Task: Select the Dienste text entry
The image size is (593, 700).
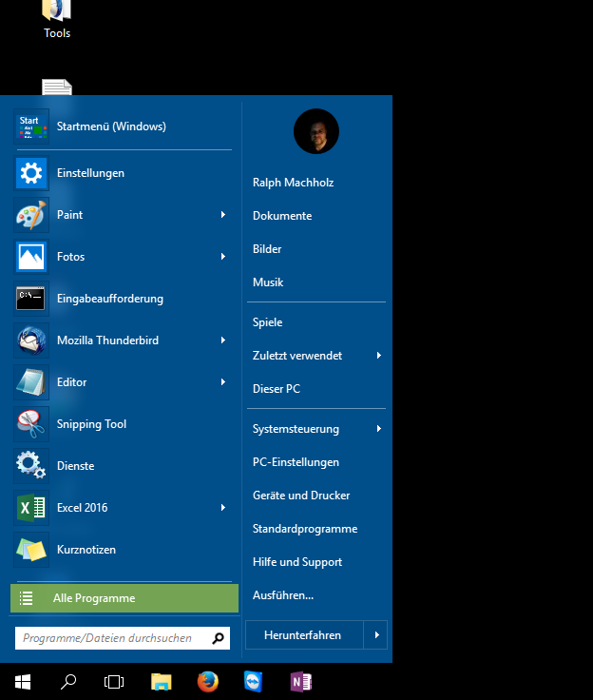Action: pos(75,466)
